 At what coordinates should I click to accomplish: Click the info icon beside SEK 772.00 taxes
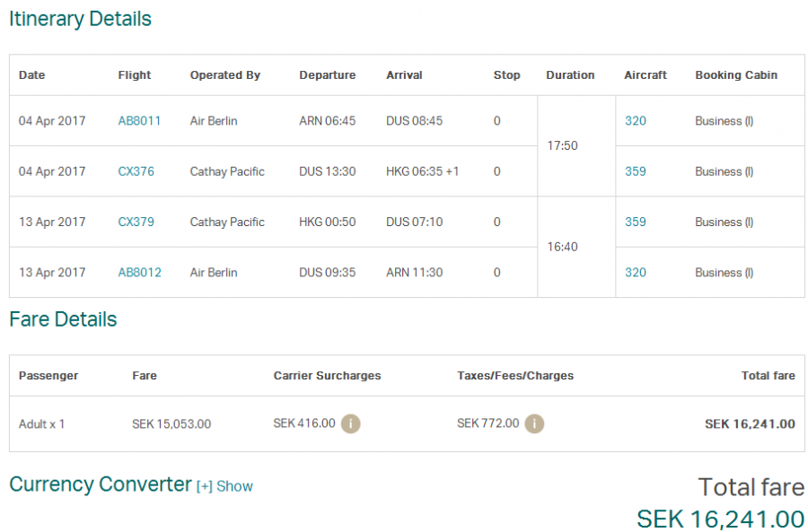(x=534, y=423)
